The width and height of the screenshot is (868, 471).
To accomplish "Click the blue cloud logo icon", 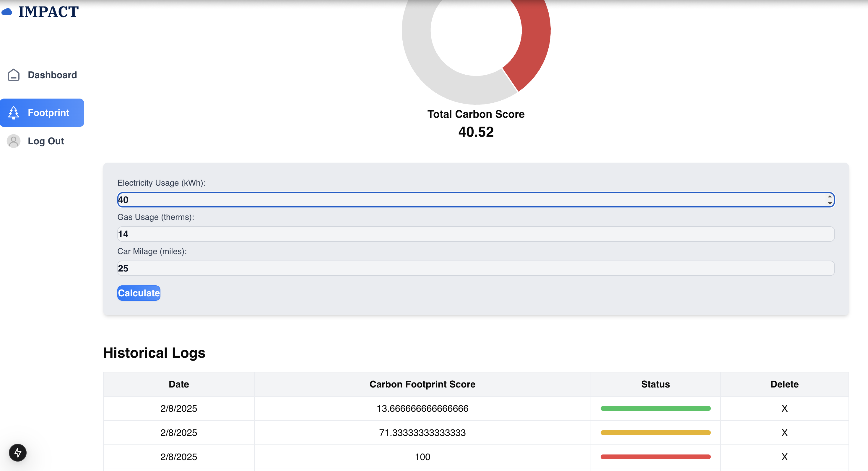I will click(x=7, y=12).
